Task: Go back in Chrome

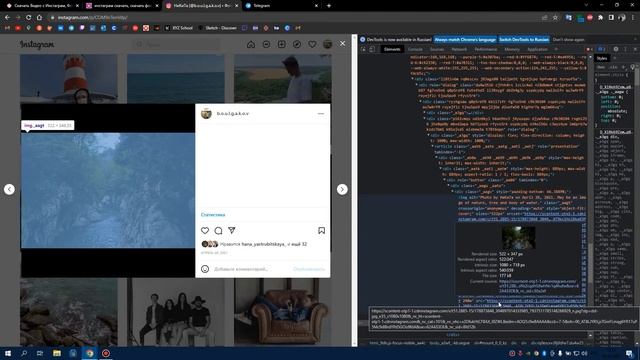Action: [7, 18]
